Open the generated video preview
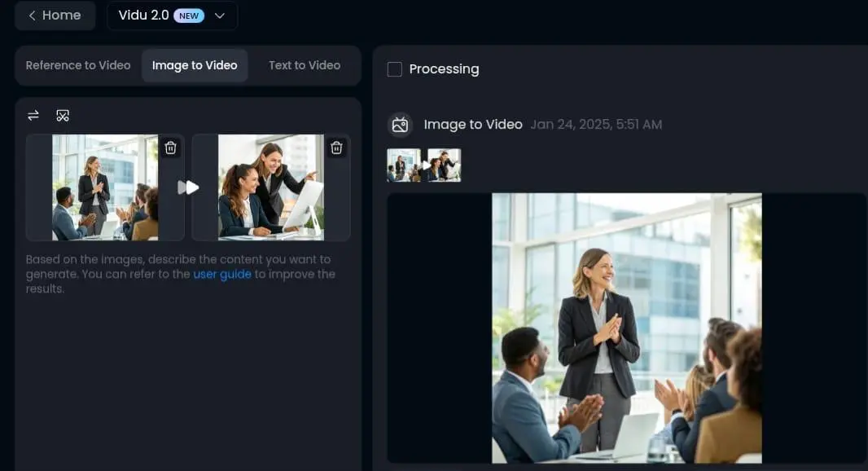 (627, 328)
